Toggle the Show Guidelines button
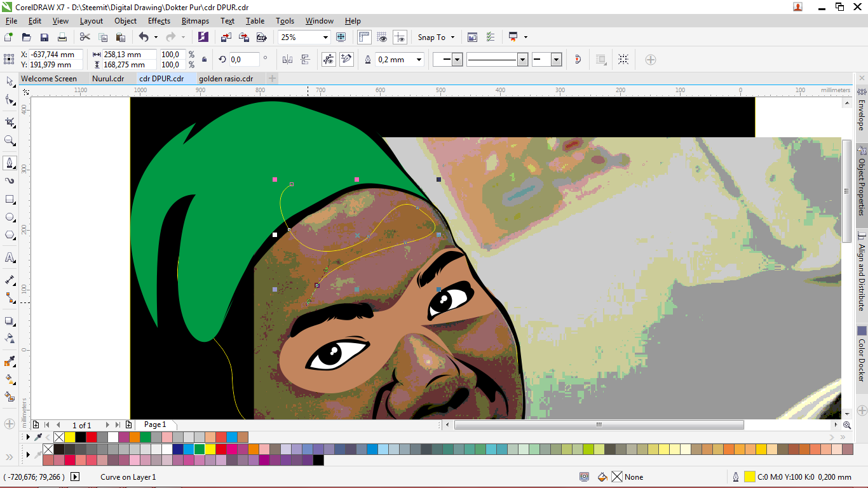 point(400,37)
